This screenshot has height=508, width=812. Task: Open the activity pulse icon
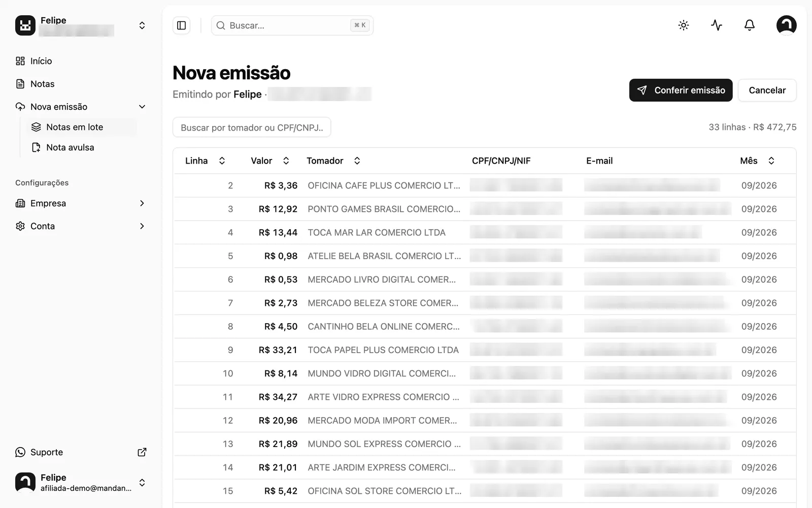tap(717, 25)
